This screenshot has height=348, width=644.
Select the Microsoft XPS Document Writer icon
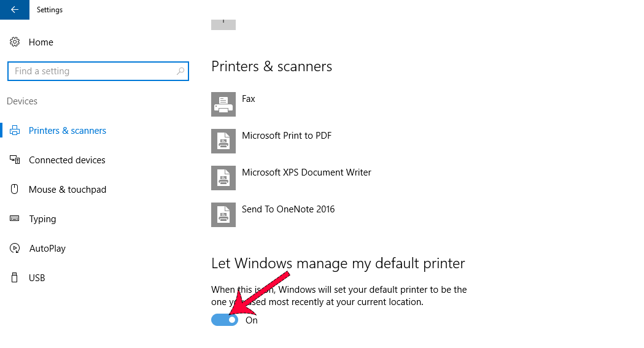click(x=223, y=178)
